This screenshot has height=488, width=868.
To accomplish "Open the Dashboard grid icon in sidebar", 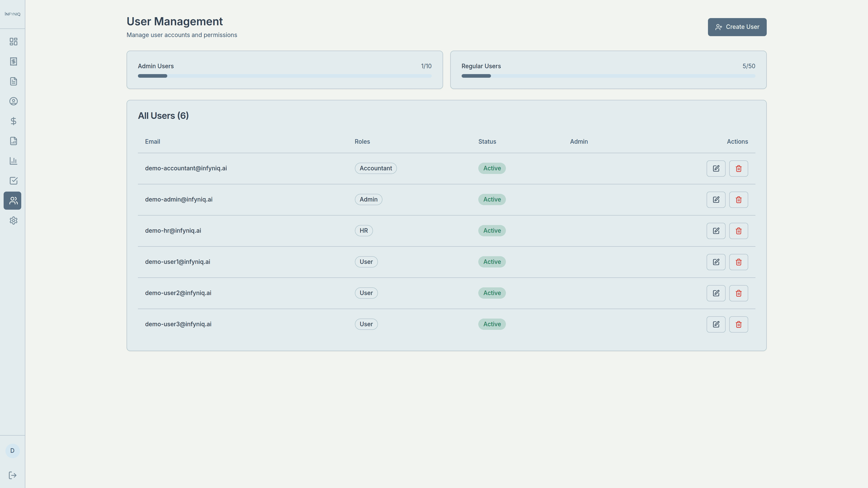I will 13,42.
